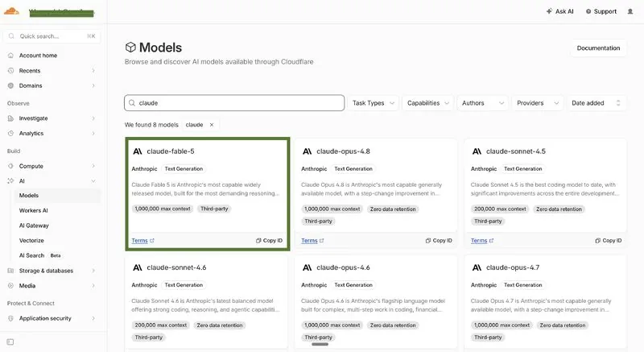The width and height of the screenshot is (644, 352).
Task: Click the Anthropic logo on claude-opus-4.7 card
Action: (x=477, y=267)
